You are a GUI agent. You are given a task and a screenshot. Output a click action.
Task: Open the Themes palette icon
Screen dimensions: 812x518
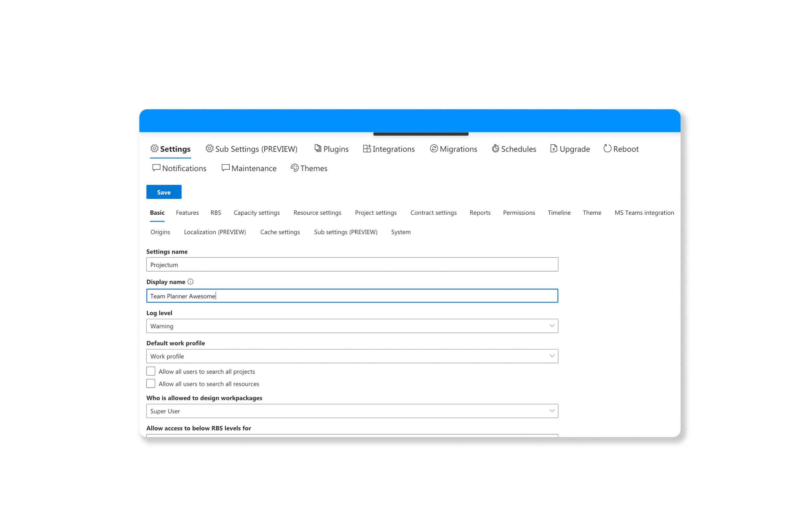[294, 167]
